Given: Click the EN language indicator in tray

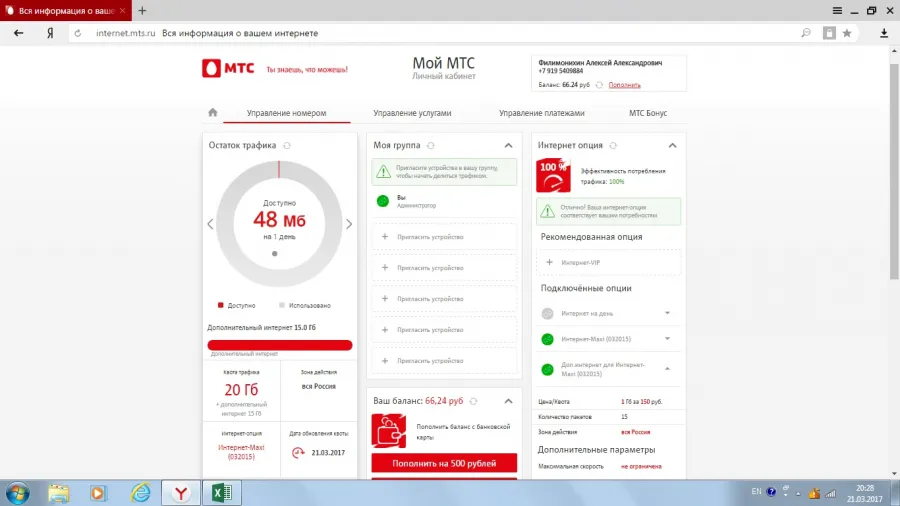Looking at the screenshot, I should pyautogui.click(x=757, y=491).
